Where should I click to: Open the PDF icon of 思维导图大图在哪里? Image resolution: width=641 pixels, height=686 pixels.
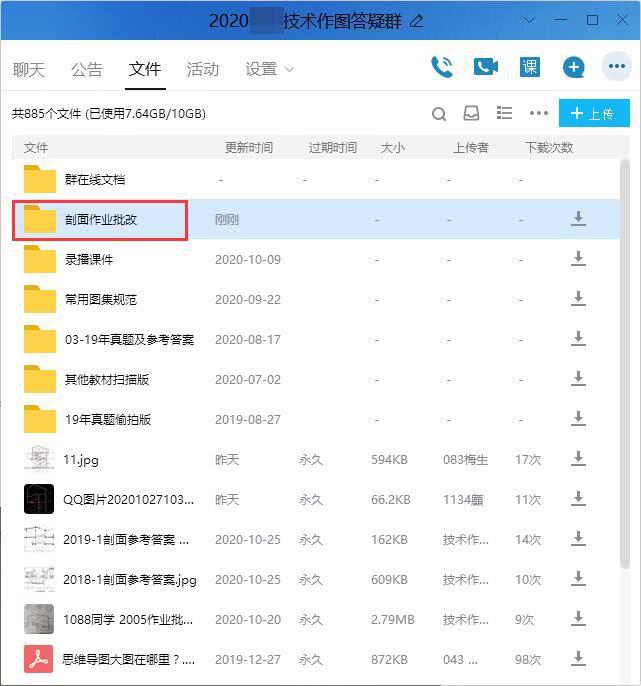39,659
